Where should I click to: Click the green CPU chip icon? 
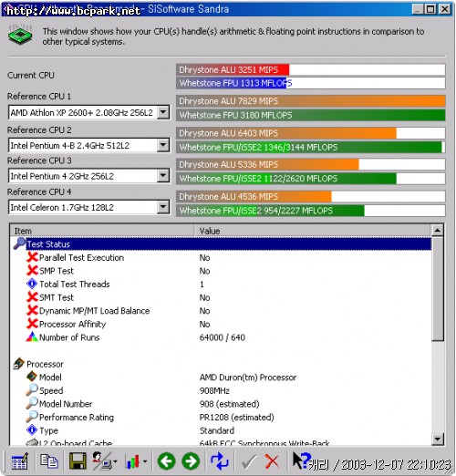20,34
